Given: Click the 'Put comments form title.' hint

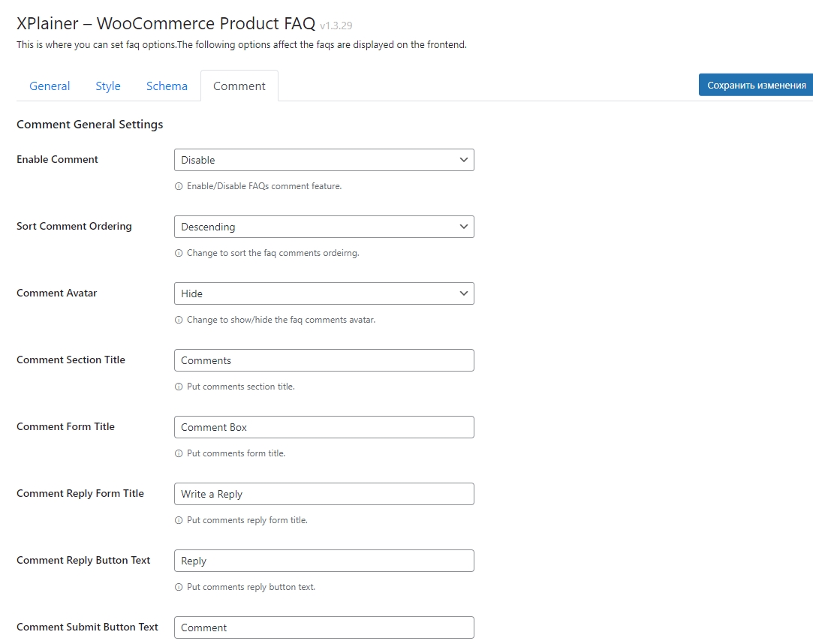Looking at the screenshot, I should click(236, 453).
